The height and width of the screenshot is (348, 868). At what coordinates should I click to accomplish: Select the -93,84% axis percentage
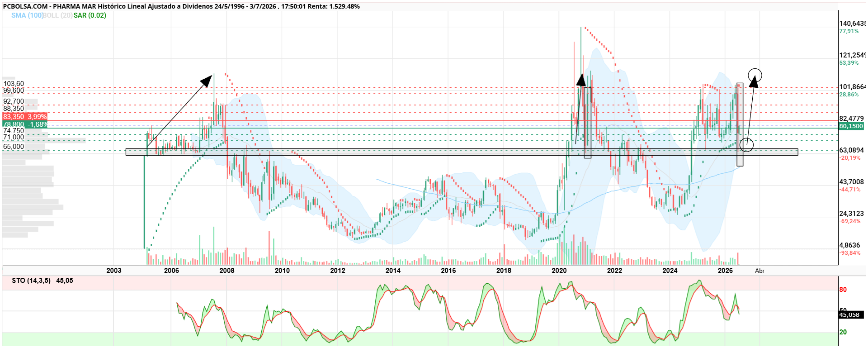pyautogui.click(x=850, y=253)
